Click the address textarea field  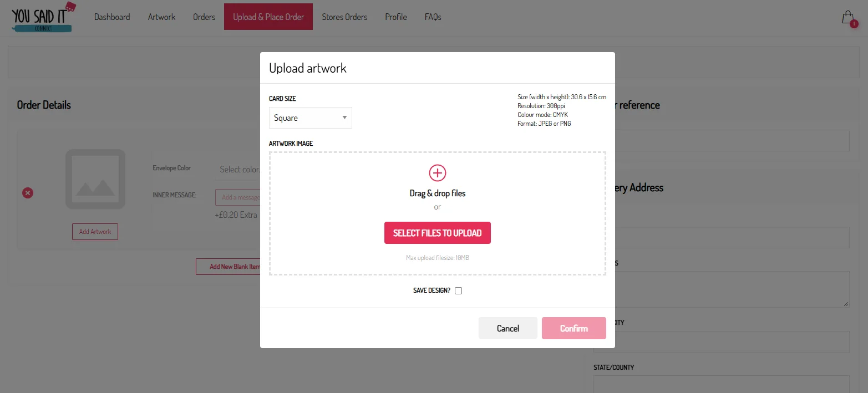pos(732,289)
